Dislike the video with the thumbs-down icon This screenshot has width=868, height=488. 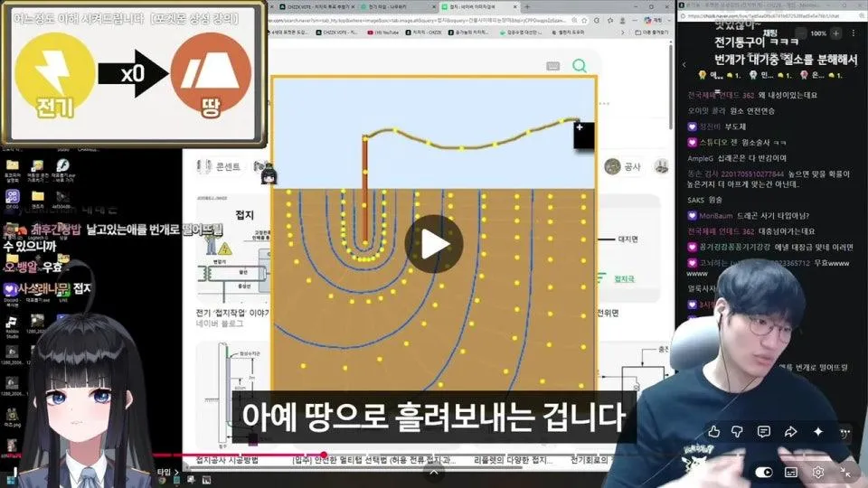[737, 432]
